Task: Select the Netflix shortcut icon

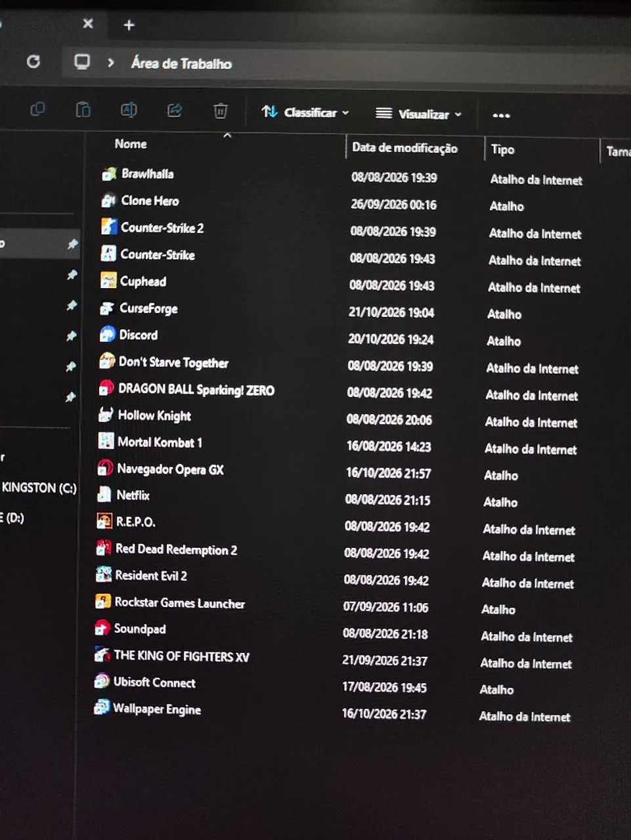Action: (x=104, y=495)
